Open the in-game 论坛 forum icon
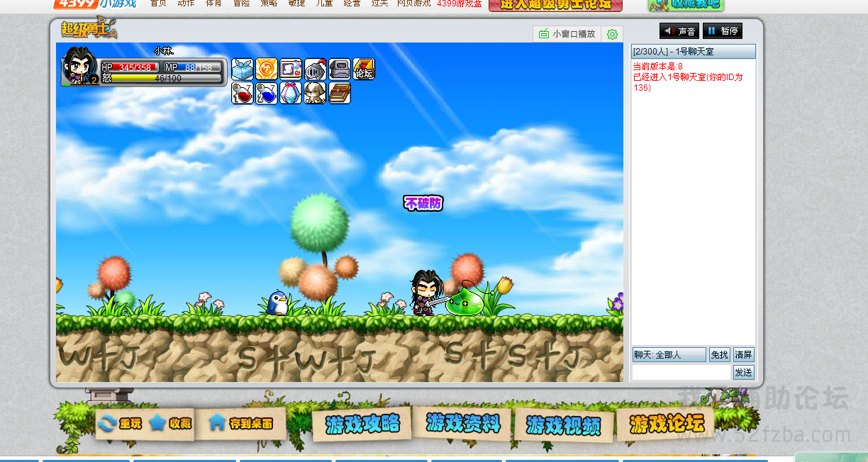Image resolution: width=868 pixels, height=462 pixels. point(364,69)
